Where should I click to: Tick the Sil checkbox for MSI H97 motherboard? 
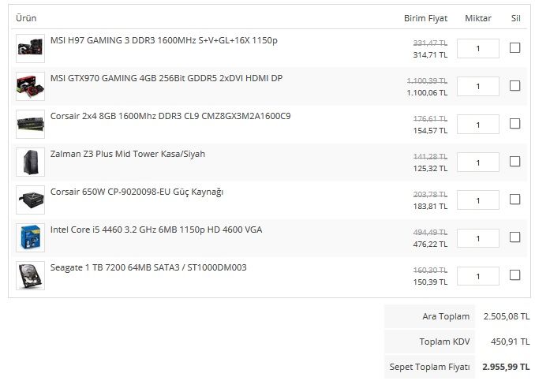coord(514,48)
